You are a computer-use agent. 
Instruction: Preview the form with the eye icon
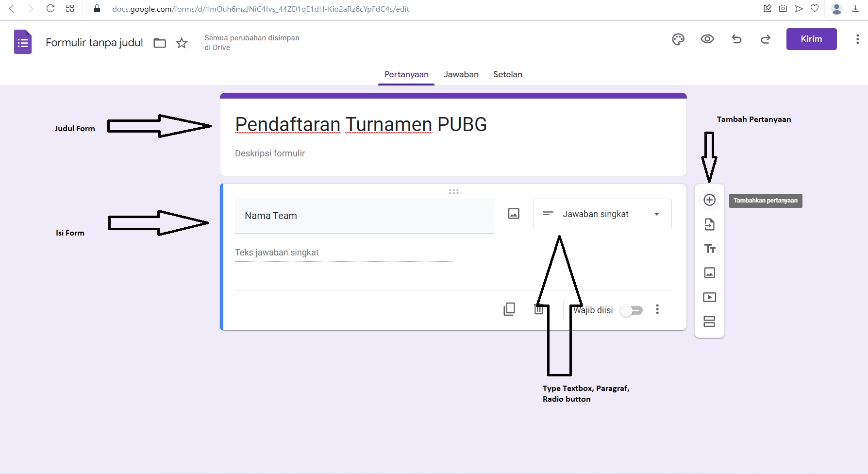(x=707, y=39)
